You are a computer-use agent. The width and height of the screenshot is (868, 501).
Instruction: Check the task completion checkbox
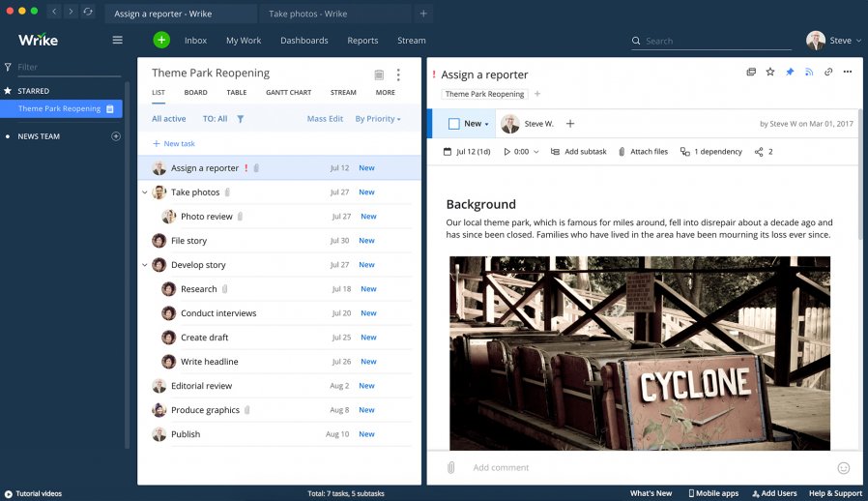pos(454,124)
